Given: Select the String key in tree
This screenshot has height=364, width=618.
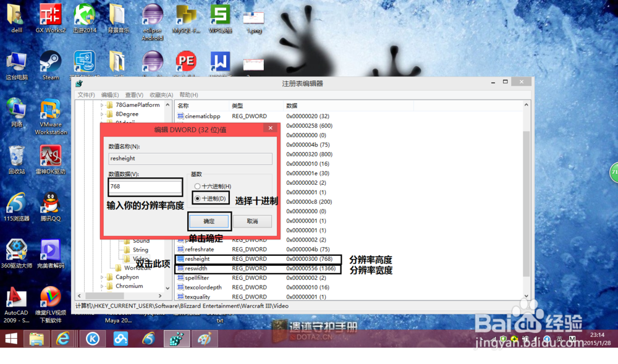Looking at the screenshot, I should click(x=140, y=250).
